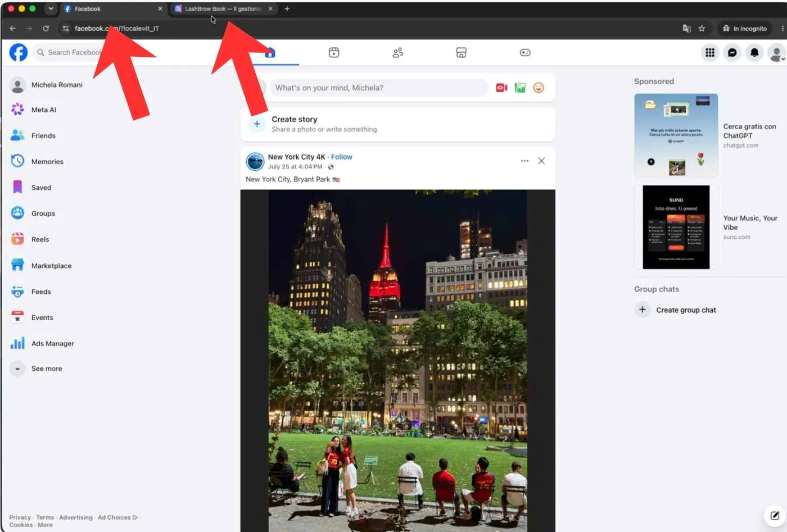
Task: Open the tab search dropdown arrow
Action: 51,9
